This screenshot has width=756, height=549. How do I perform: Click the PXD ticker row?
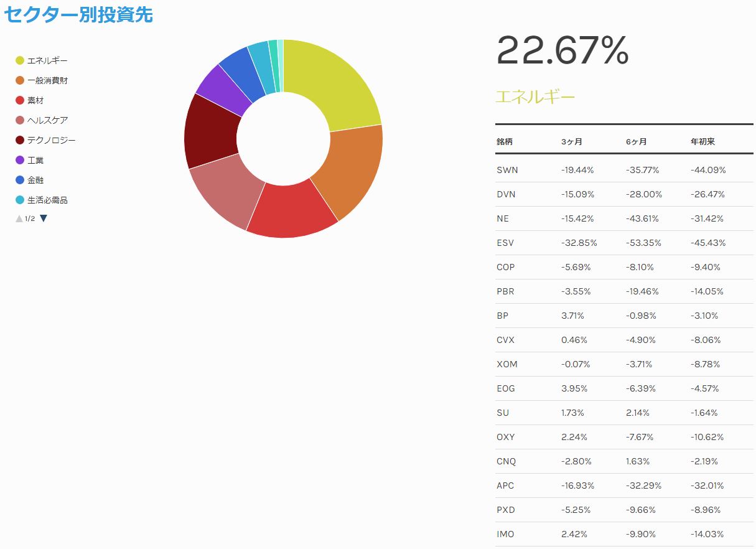624,510
